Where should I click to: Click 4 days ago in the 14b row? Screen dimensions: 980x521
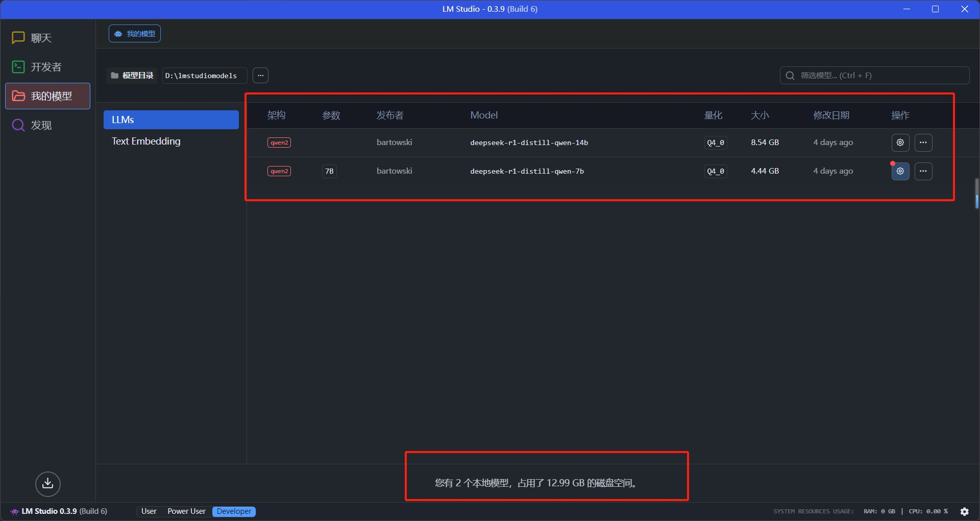click(833, 143)
